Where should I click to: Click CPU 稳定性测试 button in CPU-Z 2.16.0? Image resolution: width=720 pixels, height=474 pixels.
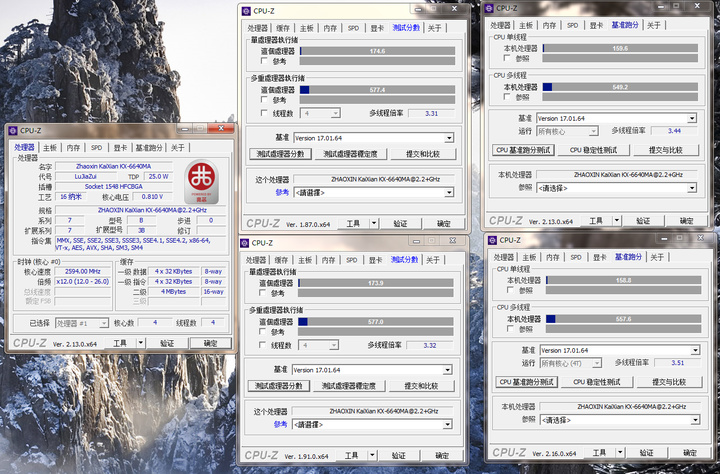[x=597, y=382]
